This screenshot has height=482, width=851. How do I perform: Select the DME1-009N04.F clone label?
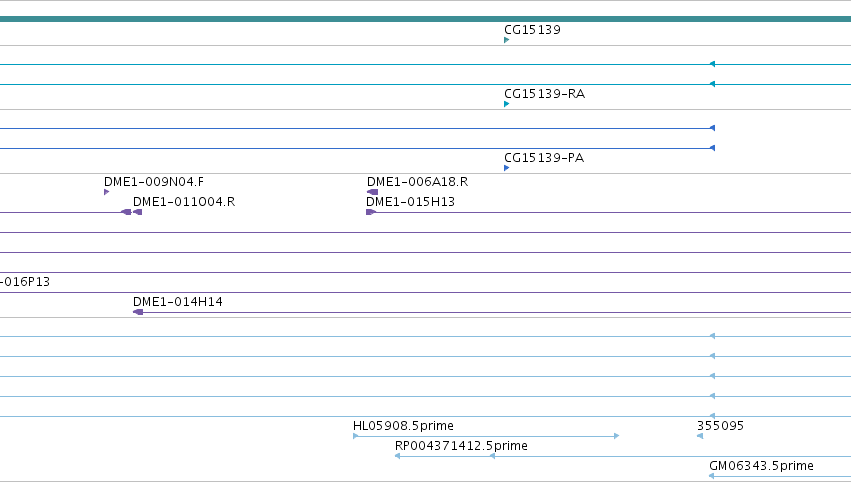[x=154, y=182]
